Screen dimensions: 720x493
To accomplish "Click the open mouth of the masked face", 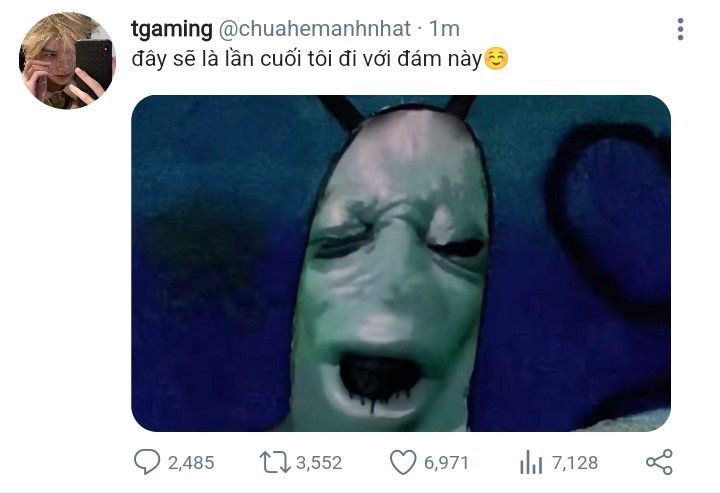I will coord(380,378).
